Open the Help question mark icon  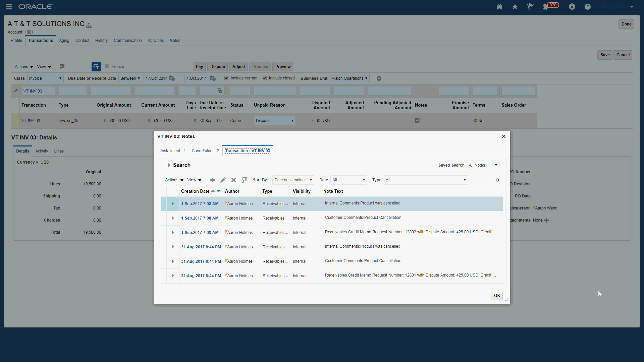[587, 7]
